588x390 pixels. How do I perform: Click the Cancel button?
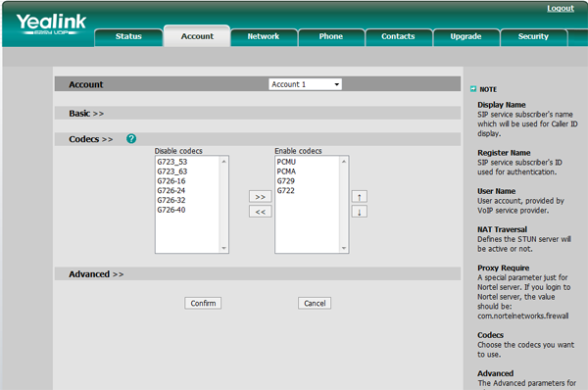pos(315,303)
